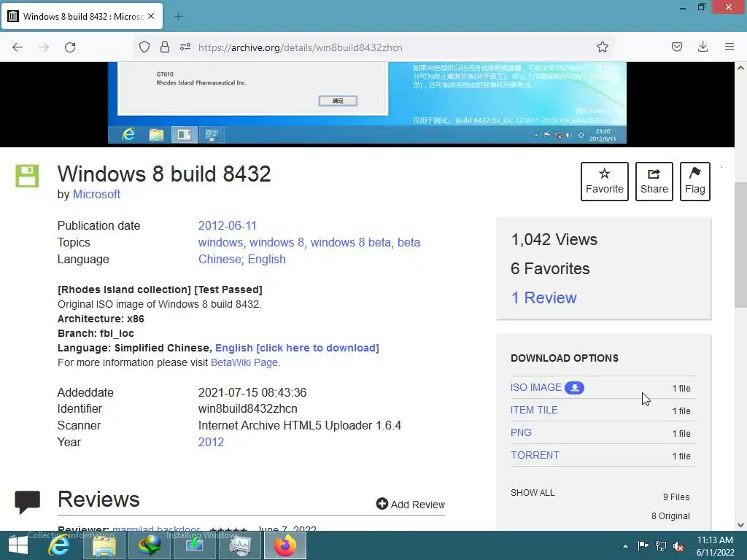Open File Explorer from taskbar

click(104, 545)
